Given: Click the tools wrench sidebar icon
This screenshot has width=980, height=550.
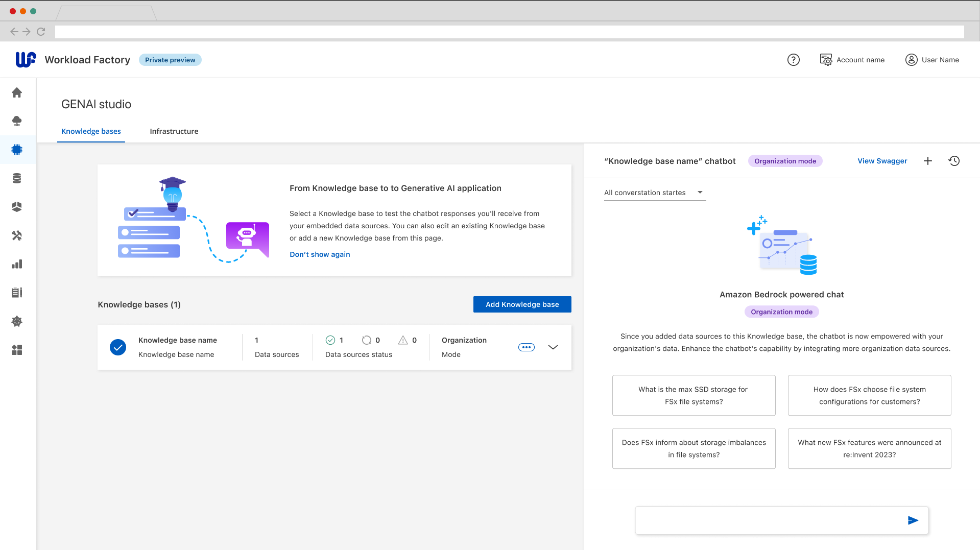Looking at the screenshot, I should tap(17, 235).
